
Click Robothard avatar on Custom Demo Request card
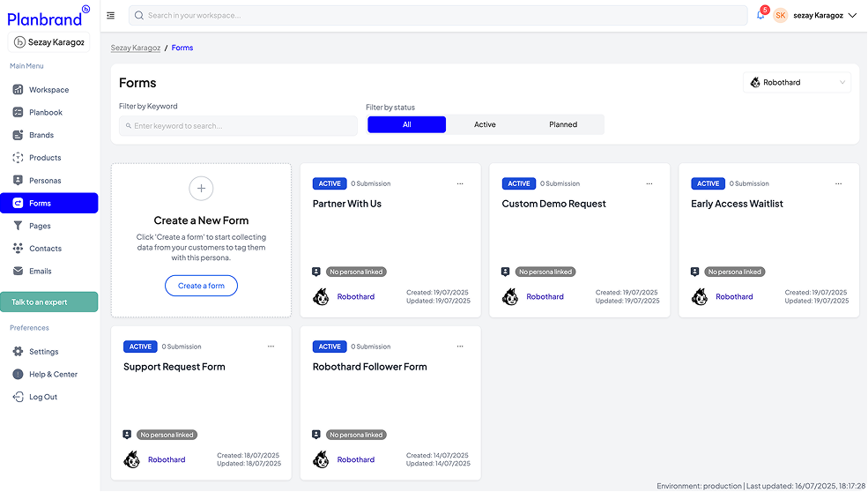point(510,296)
